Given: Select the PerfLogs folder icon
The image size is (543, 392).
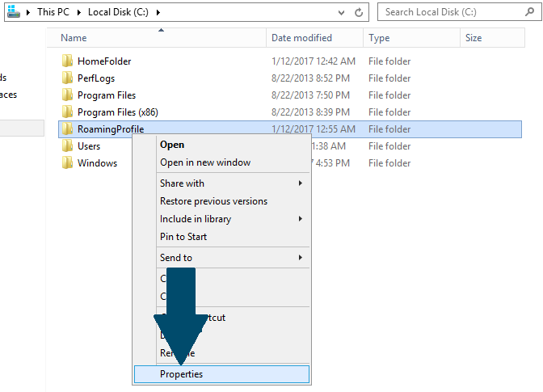Looking at the screenshot, I should point(67,78).
